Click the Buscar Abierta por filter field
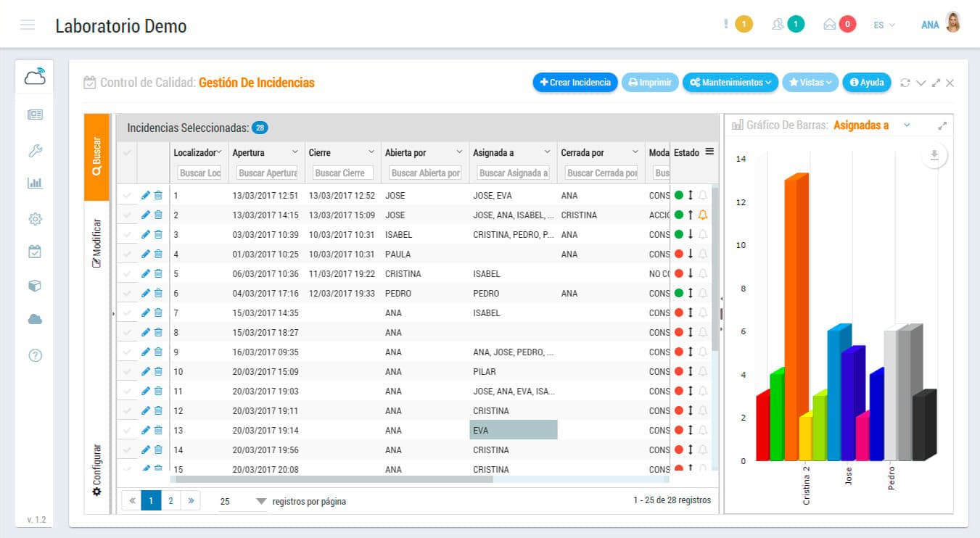980x538 pixels. pyautogui.click(x=425, y=173)
